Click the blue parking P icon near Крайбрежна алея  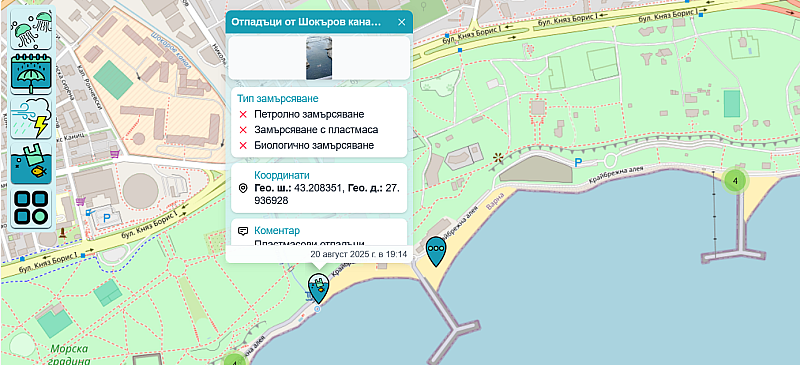[x=579, y=163]
